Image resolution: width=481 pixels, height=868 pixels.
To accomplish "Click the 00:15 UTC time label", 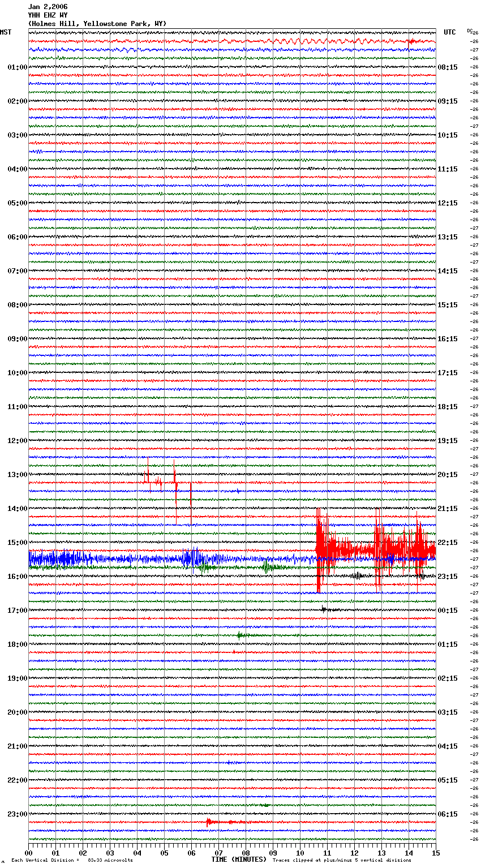I will coord(448,611).
